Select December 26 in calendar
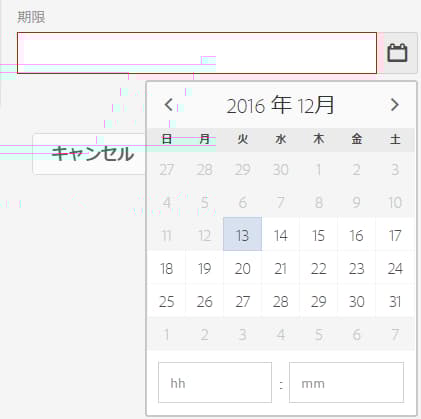This screenshot has width=421, height=419. [x=204, y=300]
